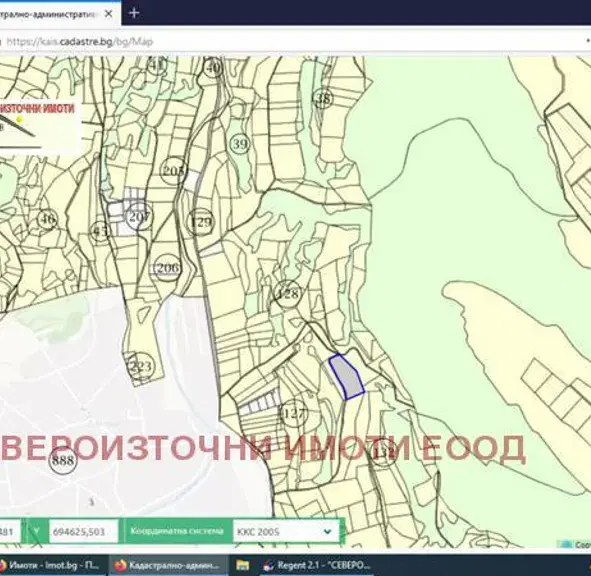Select the Кадастрално-административна browser tab
The width and height of the screenshot is (591, 576).
click(x=60, y=14)
